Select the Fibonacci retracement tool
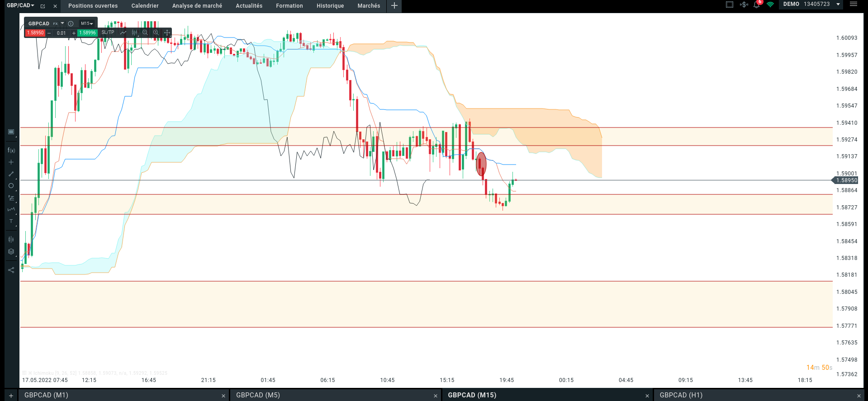The height and width of the screenshot is (401, 868). pyautogui.click(x=11, y=198)
